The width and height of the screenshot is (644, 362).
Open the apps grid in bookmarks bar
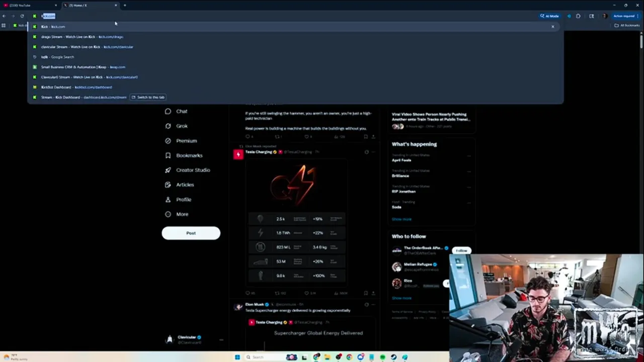click(4, 25)
